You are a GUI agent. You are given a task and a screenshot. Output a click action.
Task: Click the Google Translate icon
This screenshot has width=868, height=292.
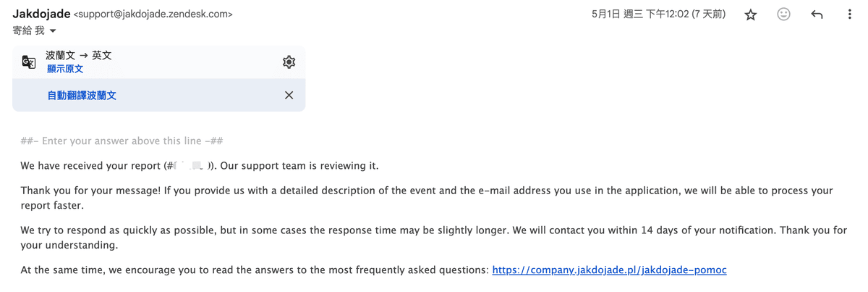(29, 62)
